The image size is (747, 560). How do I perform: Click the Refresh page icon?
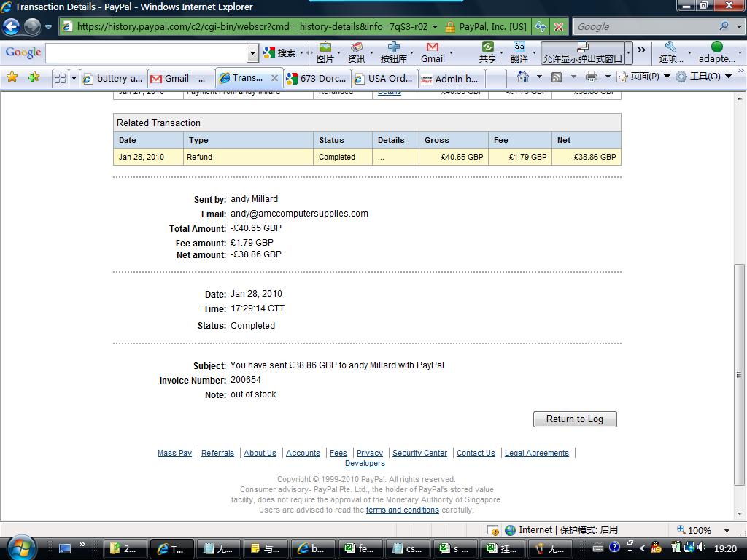541,27
